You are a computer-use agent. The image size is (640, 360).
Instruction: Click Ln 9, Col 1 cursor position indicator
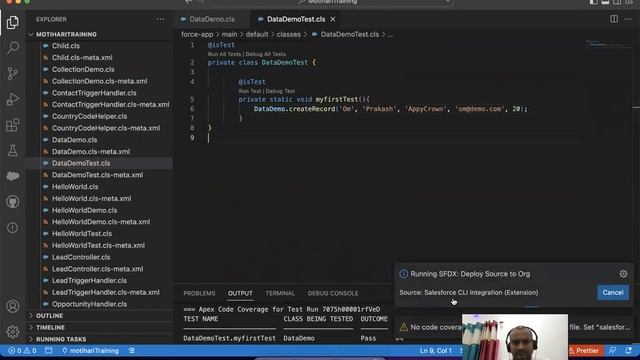[x=436, y=351]
